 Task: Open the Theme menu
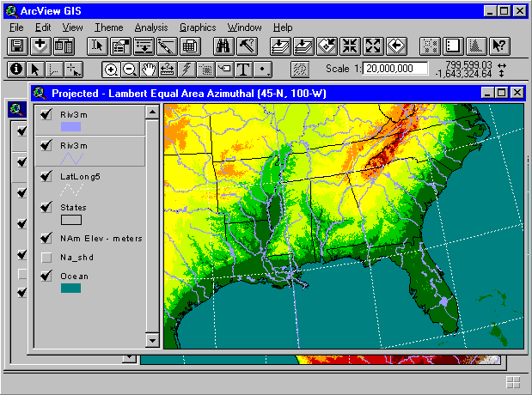pos(109,27)
